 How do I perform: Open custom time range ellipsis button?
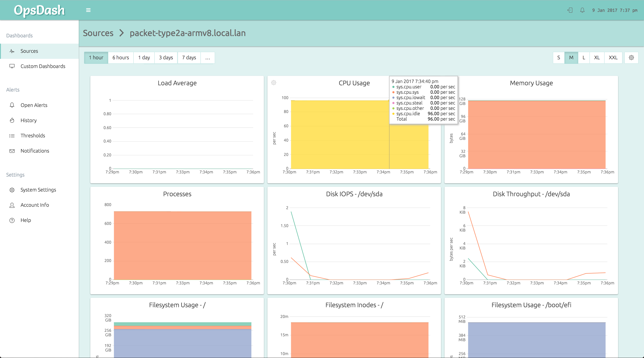208,58
